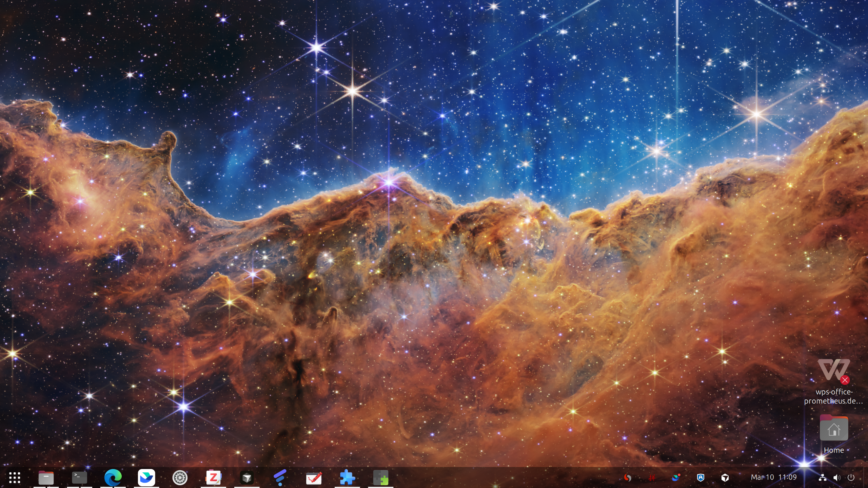Click the red swirl tray indicator
Screen dimensions: 868x488
[x=628, y=477]
